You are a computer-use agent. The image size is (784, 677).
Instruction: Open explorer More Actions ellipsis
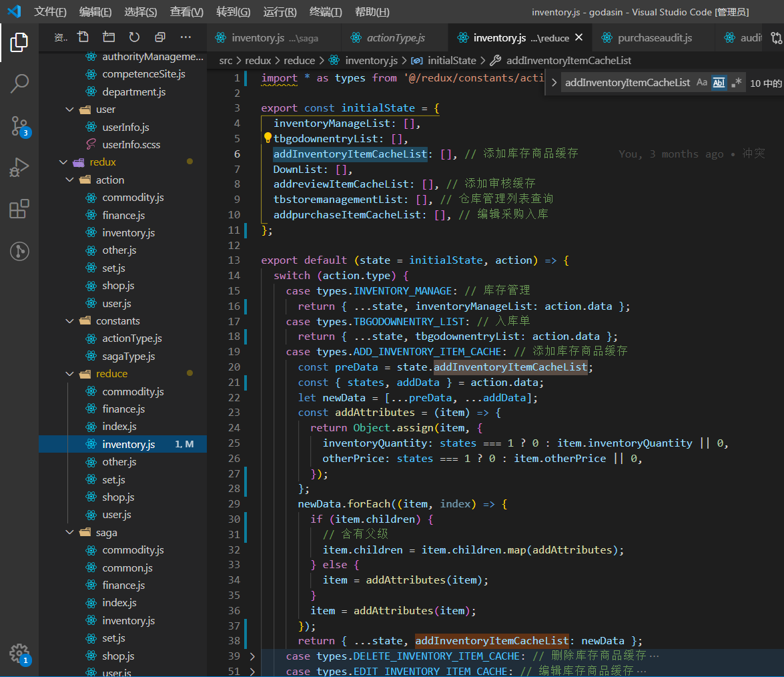185,37
